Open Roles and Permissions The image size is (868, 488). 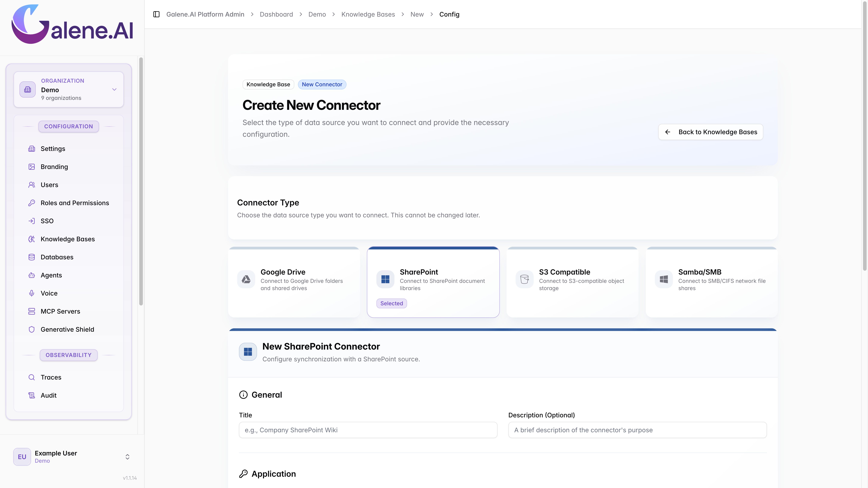(x=69, y=203)
